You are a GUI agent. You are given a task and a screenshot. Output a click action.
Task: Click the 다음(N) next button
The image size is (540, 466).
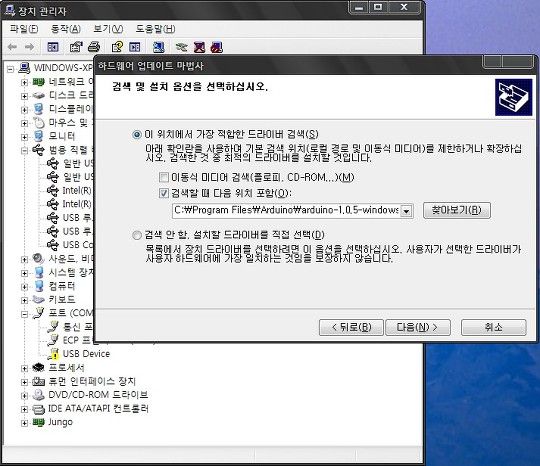coord(418,327)
